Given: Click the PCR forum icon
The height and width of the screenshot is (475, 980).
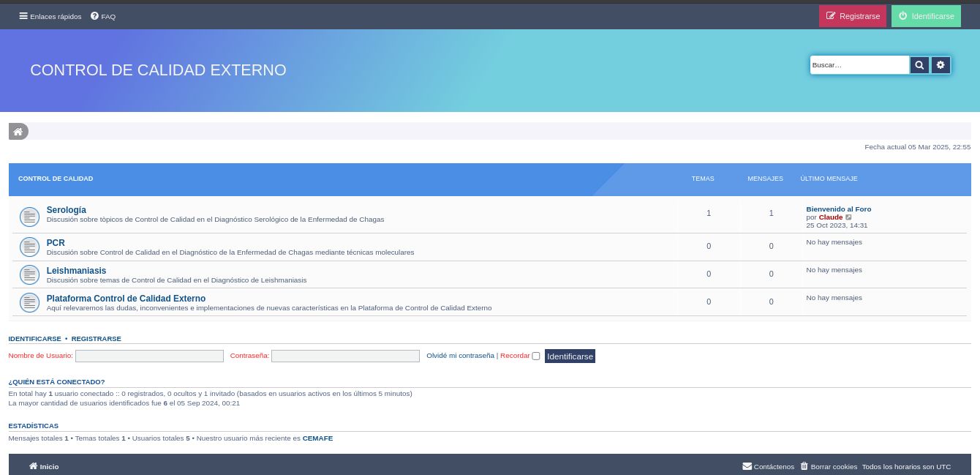Looking at the screenshot, I should click(29, 247).
